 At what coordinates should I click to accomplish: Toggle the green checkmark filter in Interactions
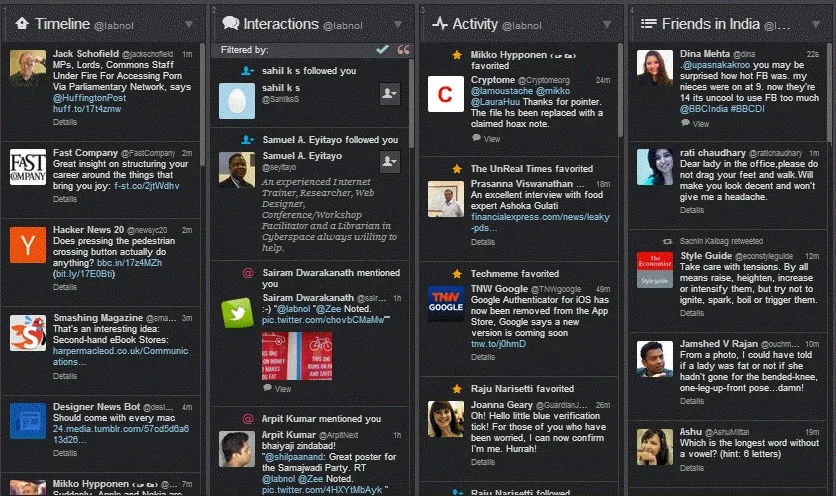(382, 50)
